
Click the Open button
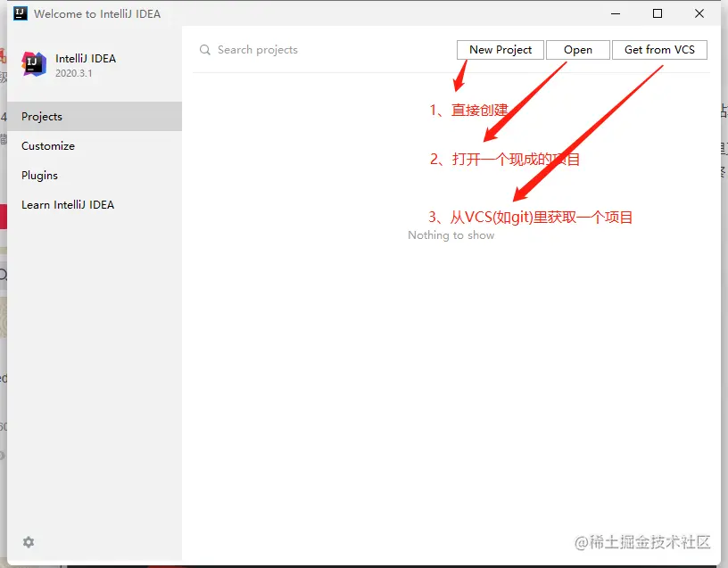point(577,50)
